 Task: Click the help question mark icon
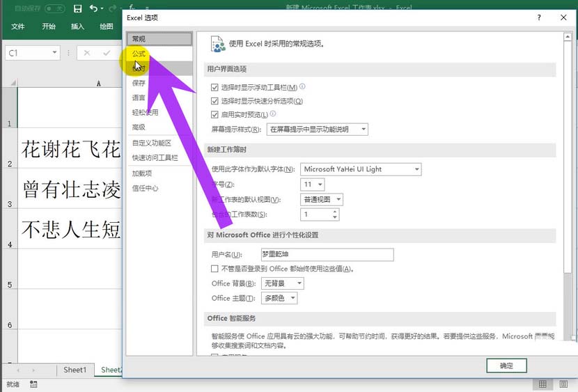(539, 17)
